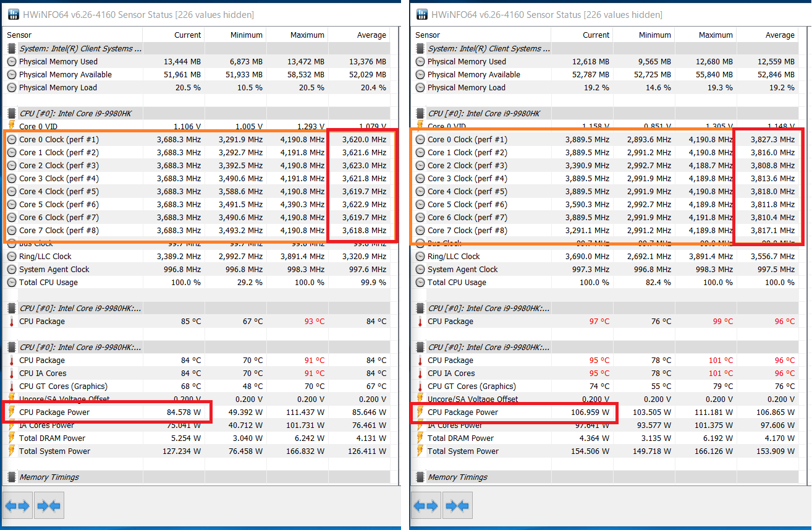Select CPU Package Power row in right window

click(x=605, y=412)
